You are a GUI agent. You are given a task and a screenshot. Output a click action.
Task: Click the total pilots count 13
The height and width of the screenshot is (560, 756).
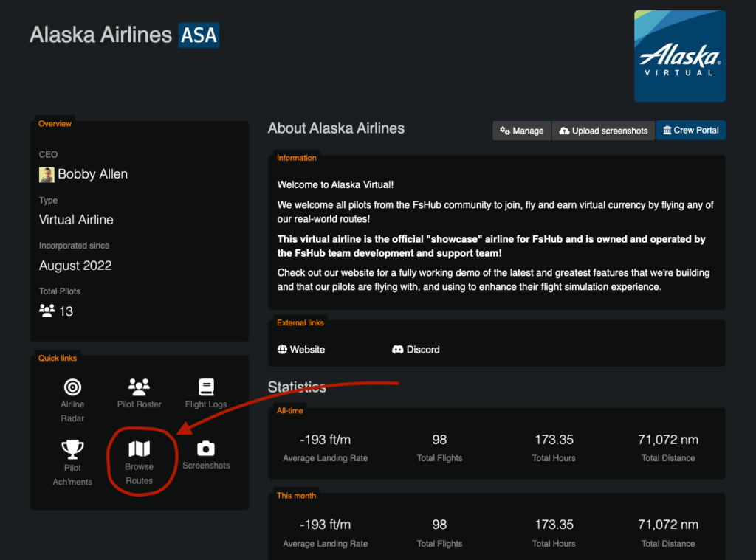66,311
